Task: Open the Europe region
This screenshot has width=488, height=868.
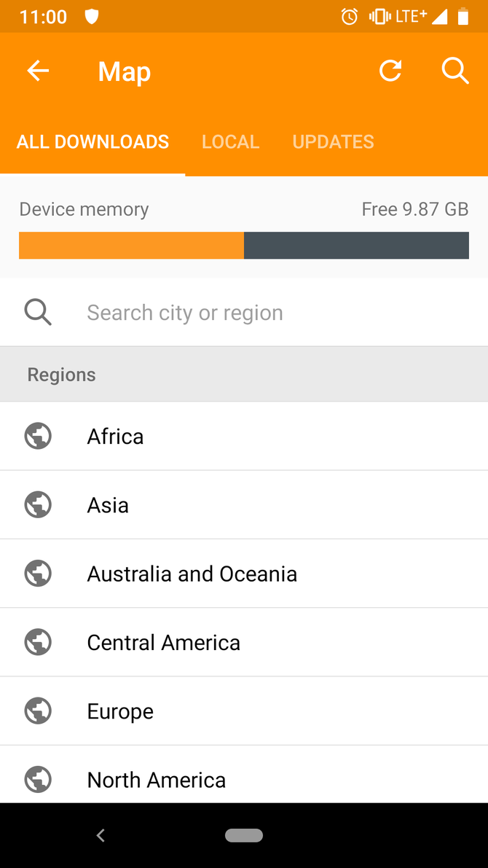Action: click(x=244, y=711)
